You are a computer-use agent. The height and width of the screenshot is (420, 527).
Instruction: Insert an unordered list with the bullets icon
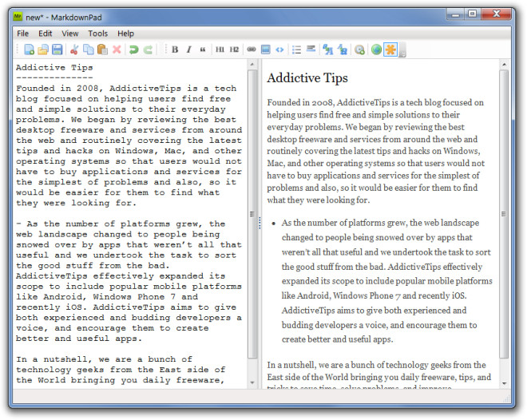[296, 50]
